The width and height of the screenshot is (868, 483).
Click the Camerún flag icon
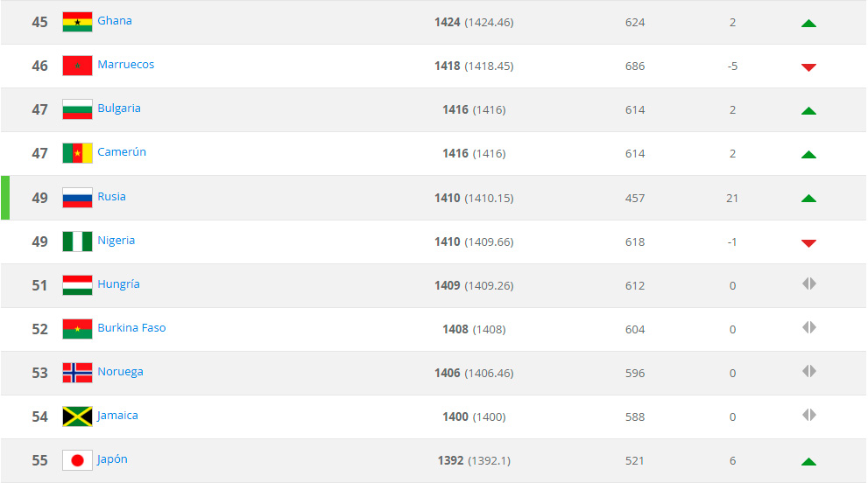click(x=77, y=153)
